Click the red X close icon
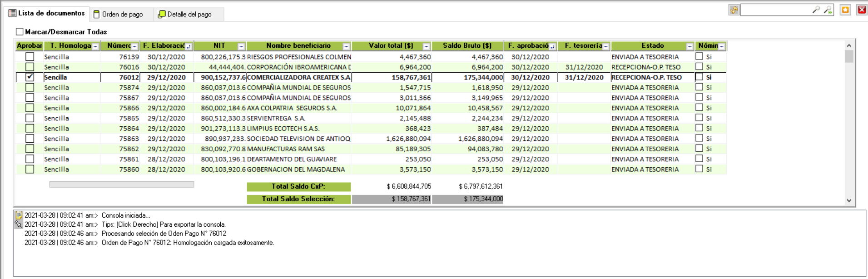The image size is (868, 279). (861, 10)
